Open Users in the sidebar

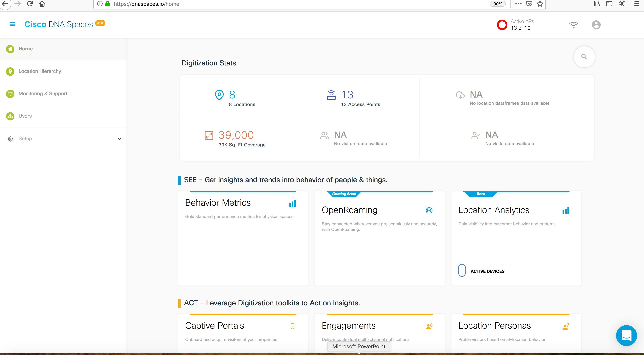[63, 116]
